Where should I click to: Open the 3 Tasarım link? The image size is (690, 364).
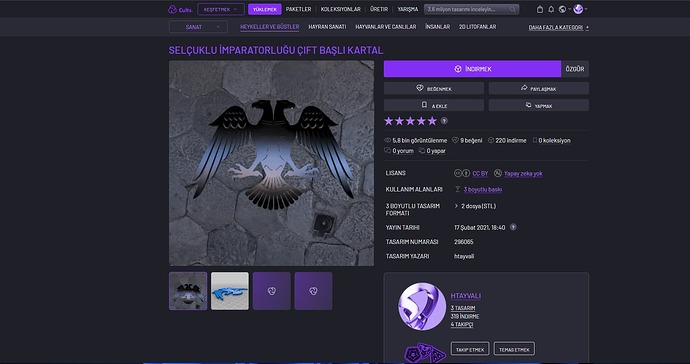463,308
